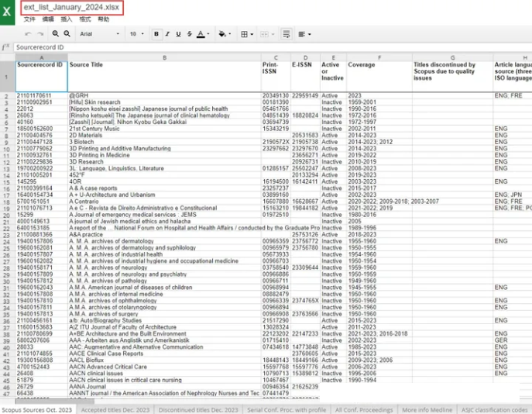Click the E-ISSN header cell
The height and width of the screenshot is (414, 532).
point(305,77)
